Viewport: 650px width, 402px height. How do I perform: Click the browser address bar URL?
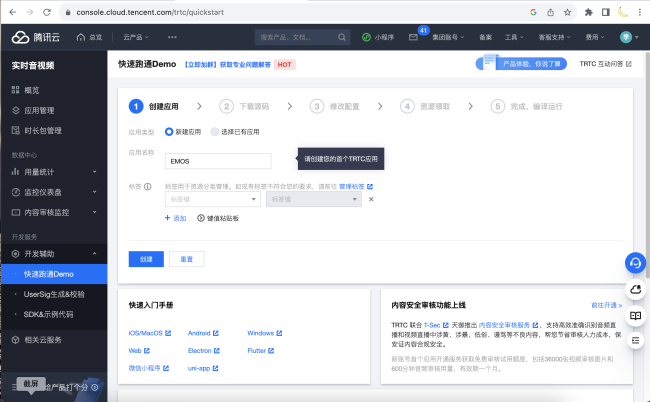[x=150, y=12]
